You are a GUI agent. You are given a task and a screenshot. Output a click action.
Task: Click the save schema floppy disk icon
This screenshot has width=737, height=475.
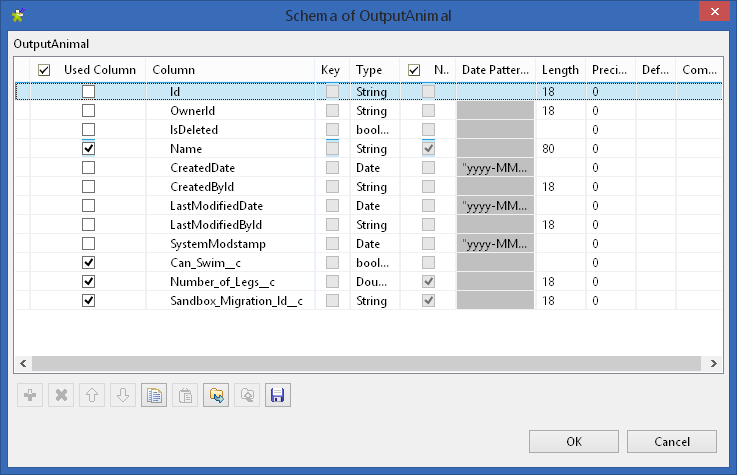point(277,395)
